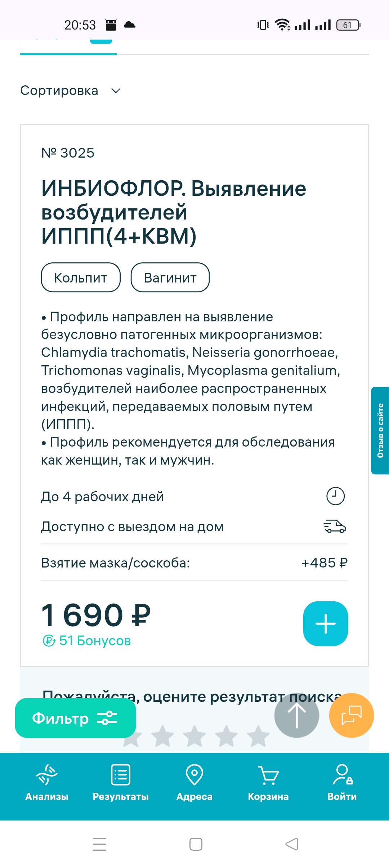Tap the clock icon for turnaround time
389x868 pixels.
(x=335, y=496)
